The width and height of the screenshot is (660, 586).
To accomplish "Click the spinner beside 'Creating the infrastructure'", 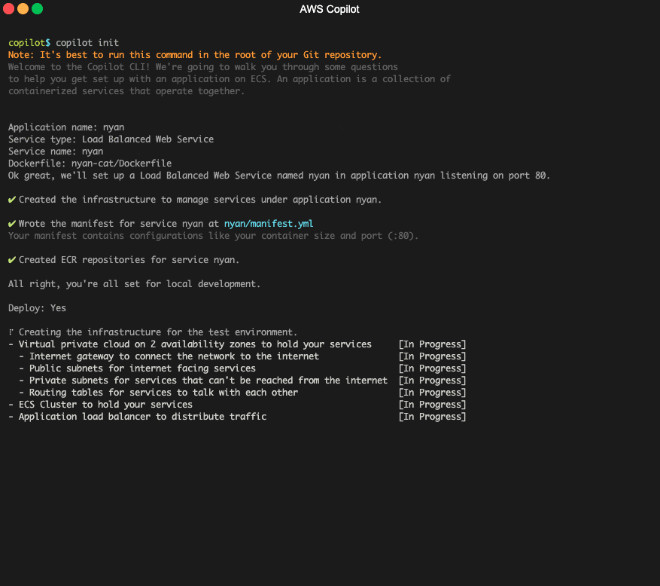I will click(11, 332).
